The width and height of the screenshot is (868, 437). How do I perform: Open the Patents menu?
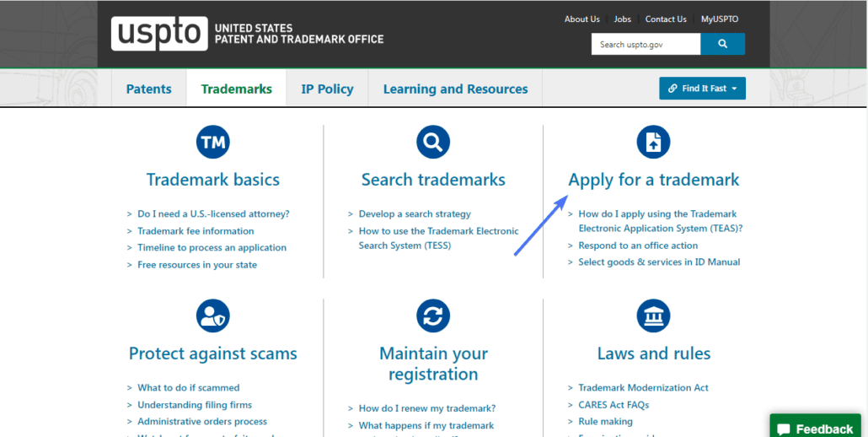(x=149, y=89)
